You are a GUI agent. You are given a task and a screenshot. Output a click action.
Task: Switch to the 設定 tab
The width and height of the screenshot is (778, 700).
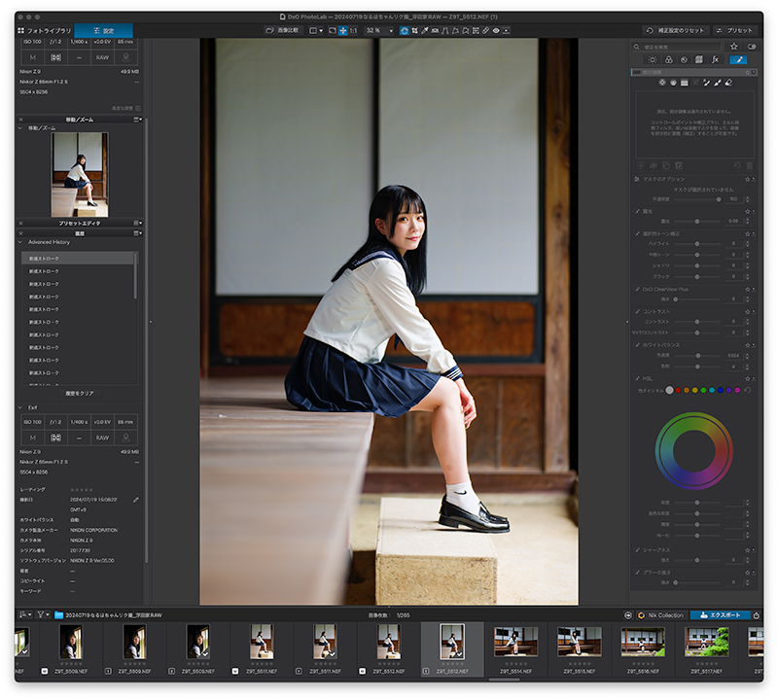[104, 30]
